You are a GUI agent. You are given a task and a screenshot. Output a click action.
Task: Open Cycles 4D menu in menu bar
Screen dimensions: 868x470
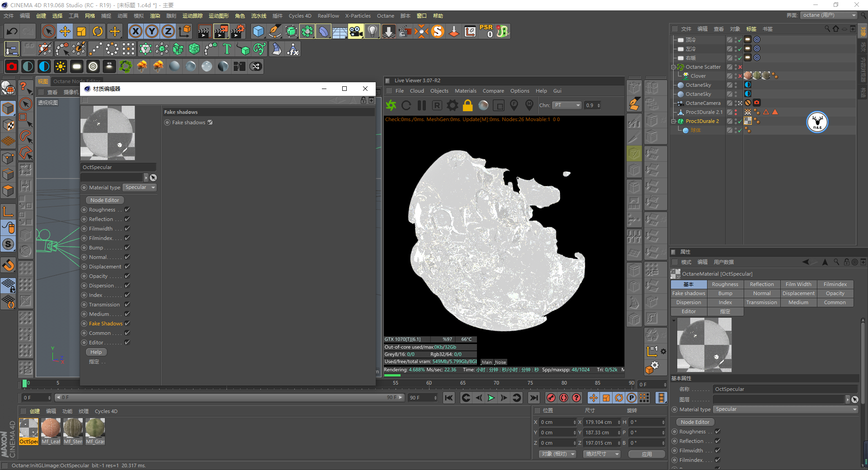tap(300, 16)
